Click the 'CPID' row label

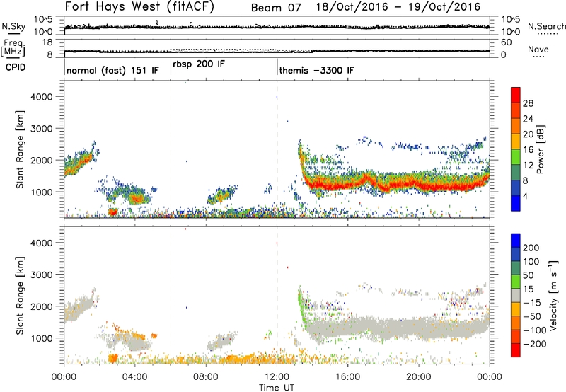coord(16,67)
